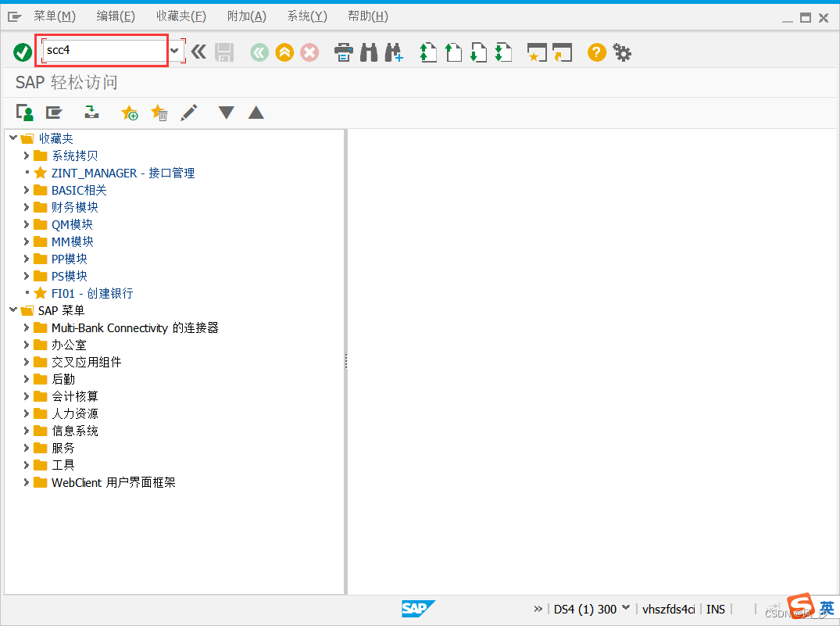Image resolution: width=840 pixels, height=626 pixels.
Task: Click the orange Exit up-arrow icon
Action: (x=284, y=52)
